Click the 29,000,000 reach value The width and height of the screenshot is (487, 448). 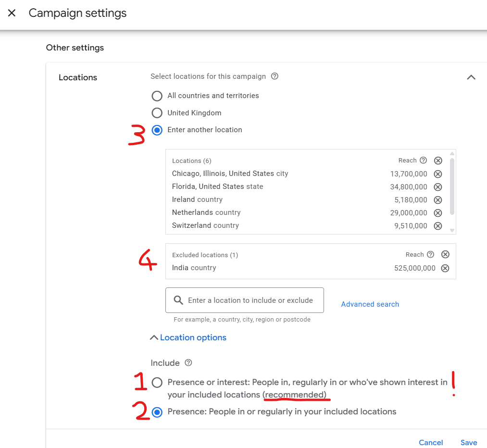pyautogui.click(x=409, y=213)
